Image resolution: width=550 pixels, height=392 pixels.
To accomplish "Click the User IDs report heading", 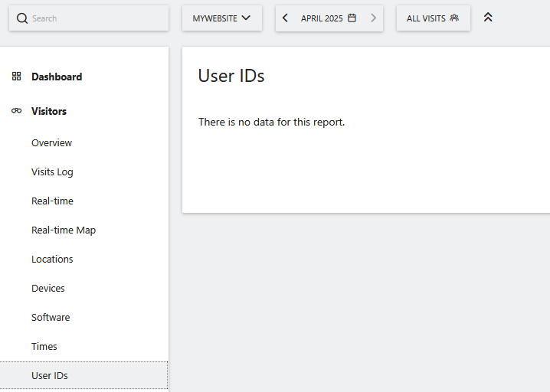I will click(x=231, y=76).
